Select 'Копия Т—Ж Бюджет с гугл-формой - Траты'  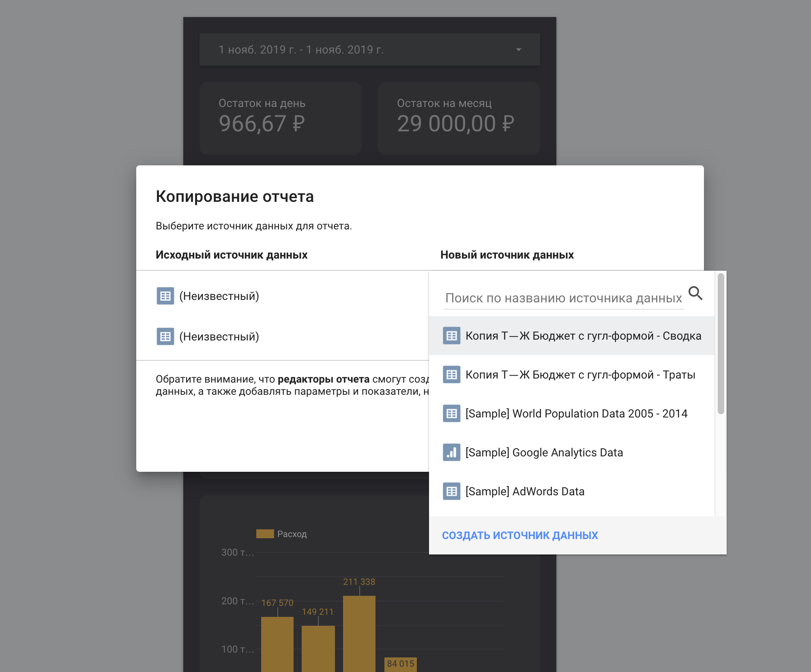click(572, 375)
